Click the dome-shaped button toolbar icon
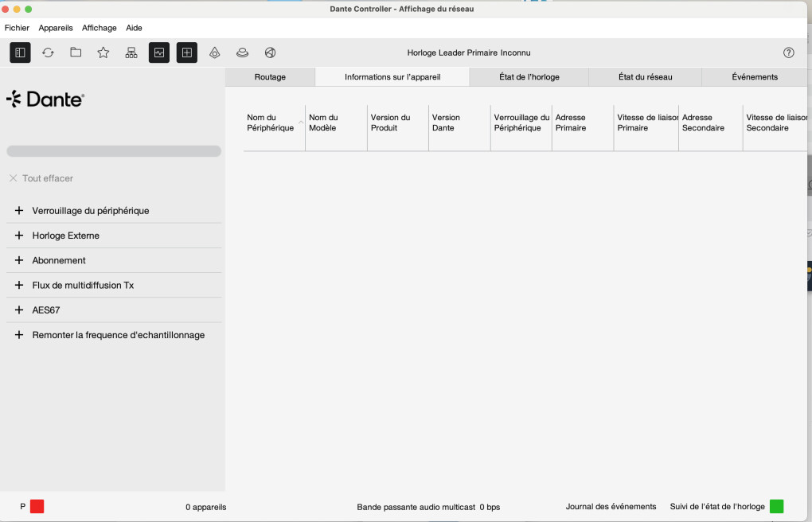 point(242,53)
